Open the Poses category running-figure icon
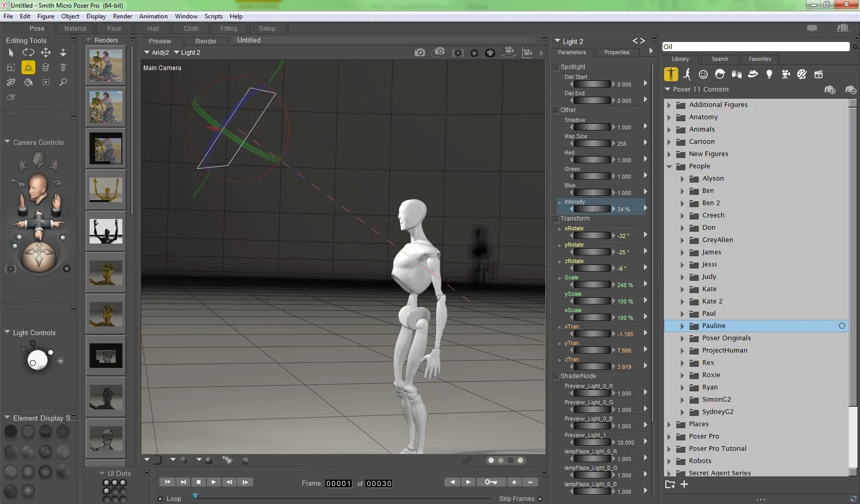Image resolution: width=860 pixels, height=504 pixels. tap(687, 74)
